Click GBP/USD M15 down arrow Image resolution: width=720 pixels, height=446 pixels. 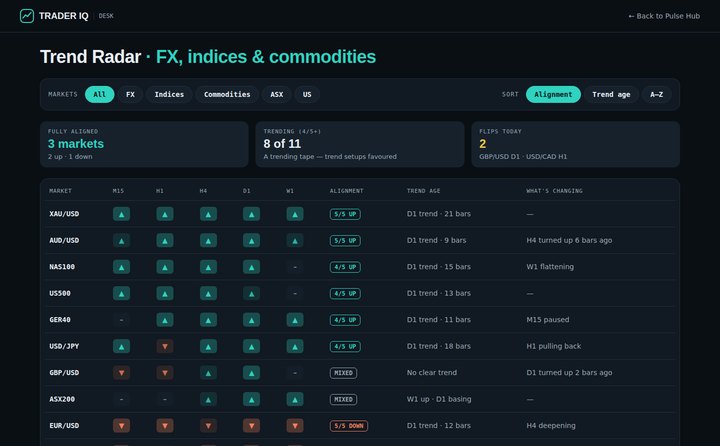(121, 373)
